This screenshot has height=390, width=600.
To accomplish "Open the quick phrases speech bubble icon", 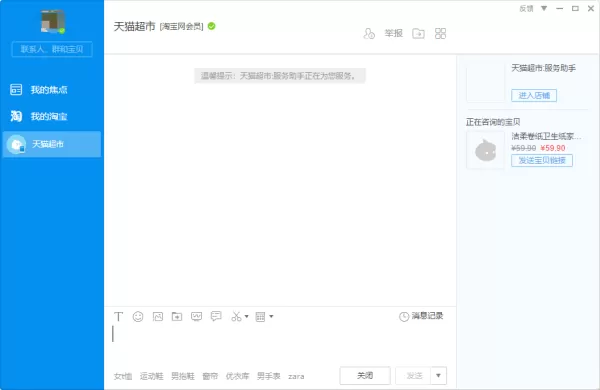I will click(216, 316).
